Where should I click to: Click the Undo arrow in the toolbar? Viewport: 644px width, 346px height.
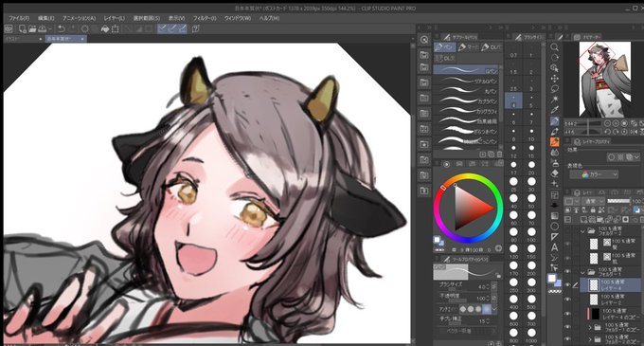pos(62,28)
